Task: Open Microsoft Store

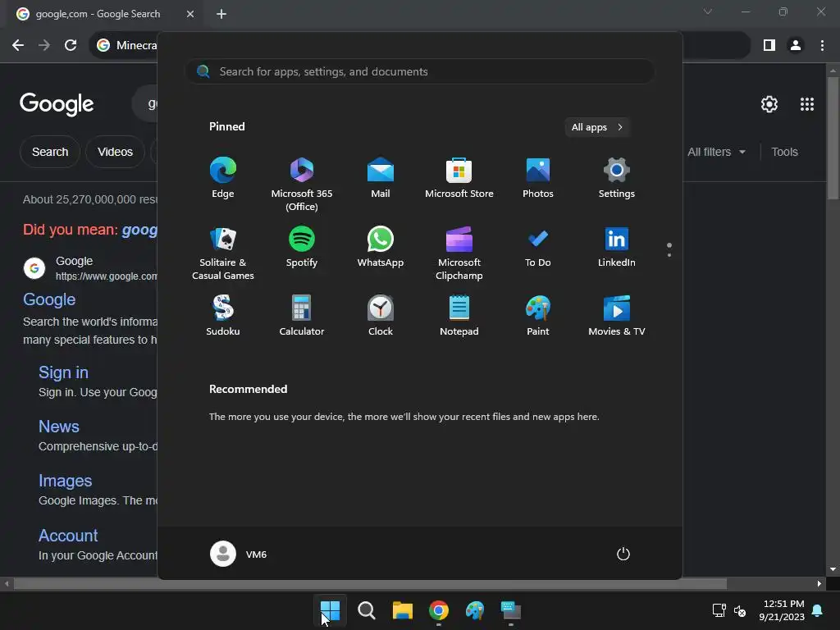Action: coord(459,178)
